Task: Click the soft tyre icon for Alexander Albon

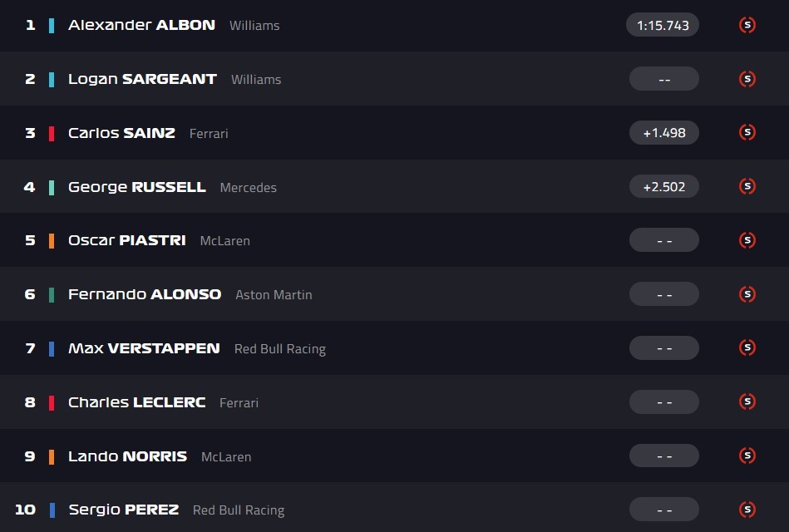Action: pos(747,25)
